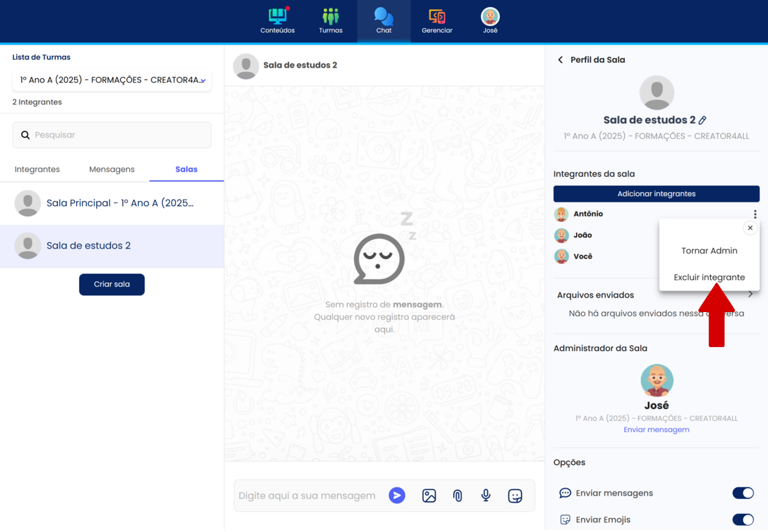Click the Adicionar integrantes button

(656, 194)
